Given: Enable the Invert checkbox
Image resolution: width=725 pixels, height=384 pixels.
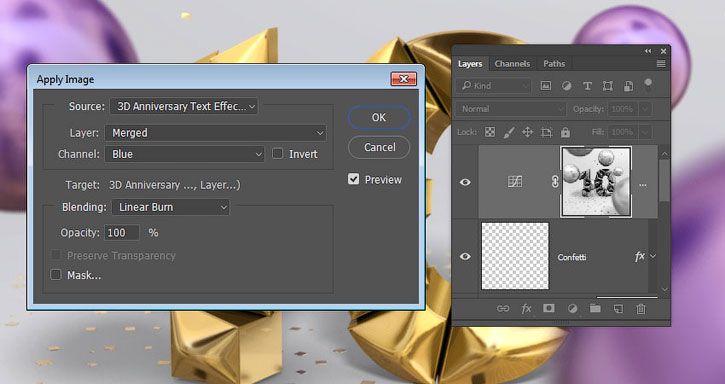Looking at the screenshot, I should coord(277,154).
